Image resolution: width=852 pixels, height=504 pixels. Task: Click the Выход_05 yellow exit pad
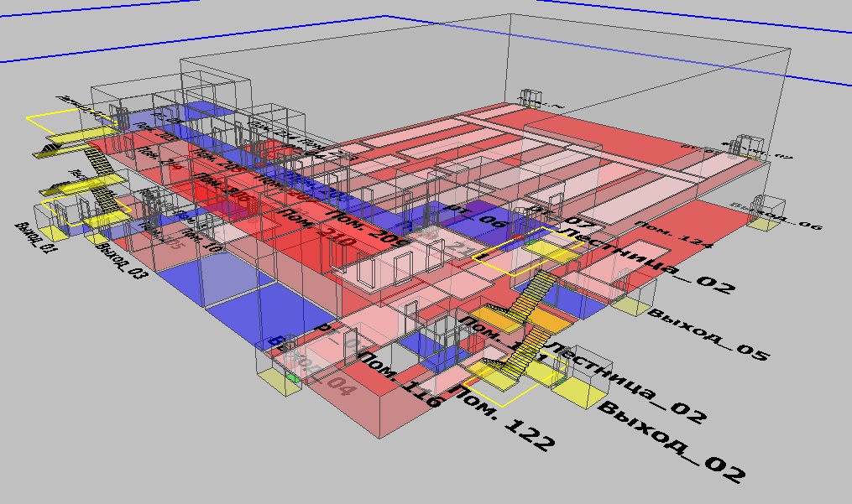630,306
